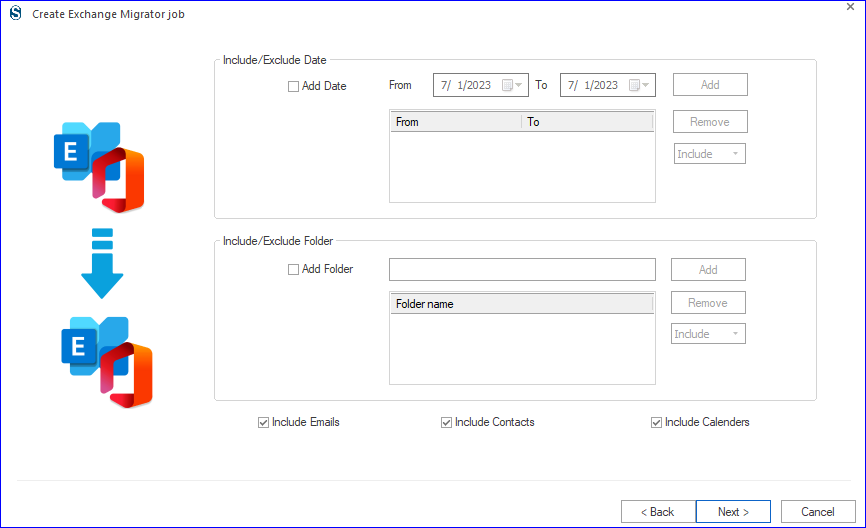The height and width of the screenshot is (528, 866).
Task: Click the From column header
Action: tap(456, 122)
